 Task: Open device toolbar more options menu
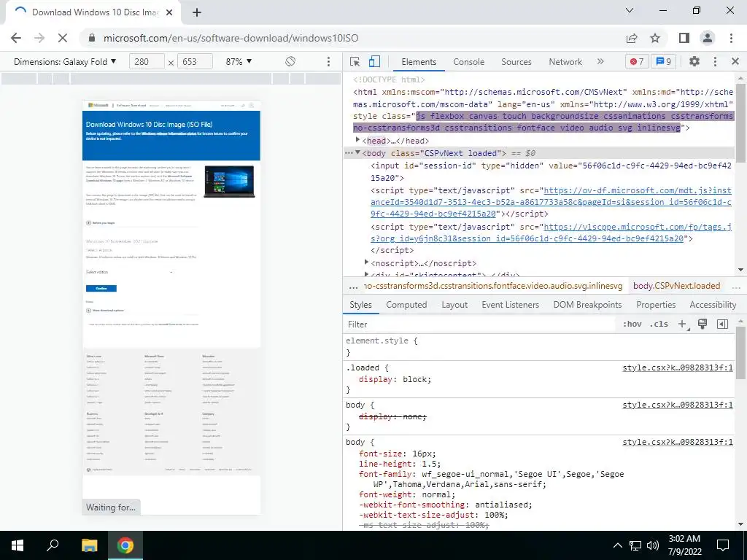click(x=328, y=61)
